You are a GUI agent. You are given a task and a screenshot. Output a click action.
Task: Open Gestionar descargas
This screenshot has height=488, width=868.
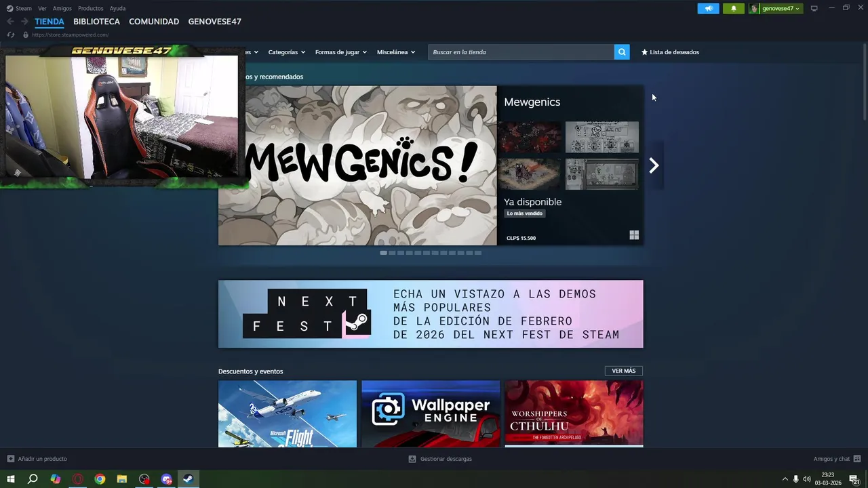click(x=440, y=459)
